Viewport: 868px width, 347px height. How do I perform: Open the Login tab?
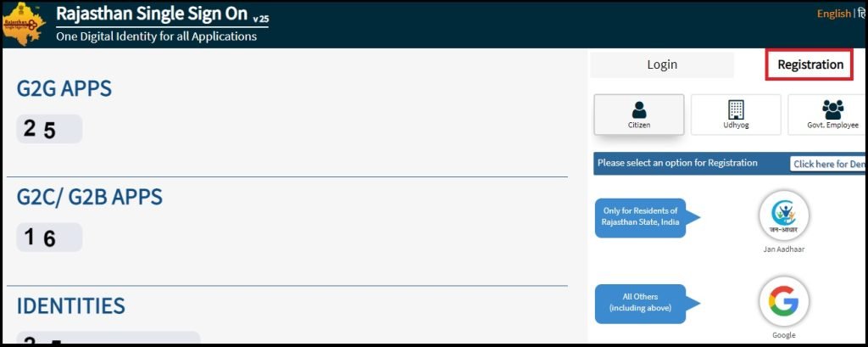tap(662, 64)
